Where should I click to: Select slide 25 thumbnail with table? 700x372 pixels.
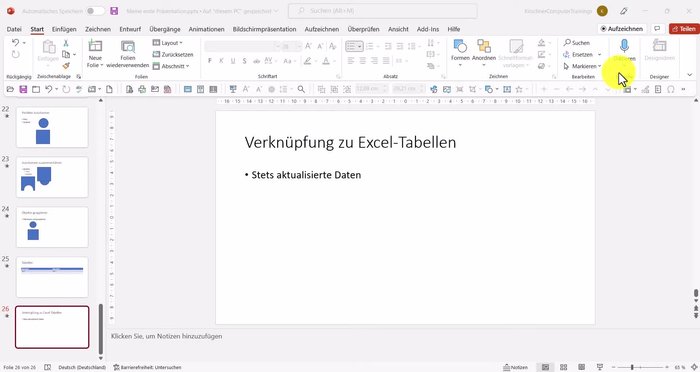point(52,277)
